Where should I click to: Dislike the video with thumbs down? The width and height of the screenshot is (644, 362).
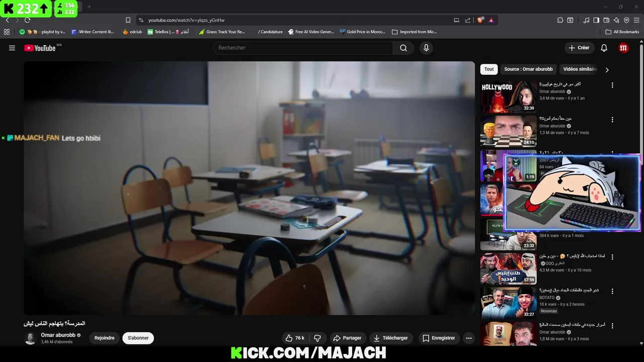pyautogui.click(x=317, y=338)
